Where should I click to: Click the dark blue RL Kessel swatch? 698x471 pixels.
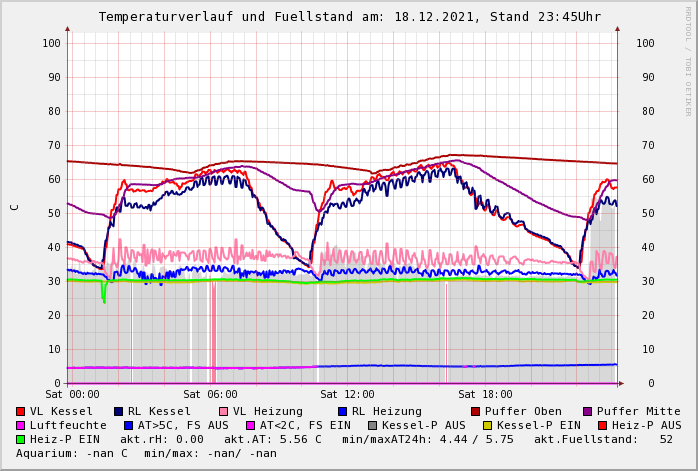pyautogui.click(x=119, y=411)
